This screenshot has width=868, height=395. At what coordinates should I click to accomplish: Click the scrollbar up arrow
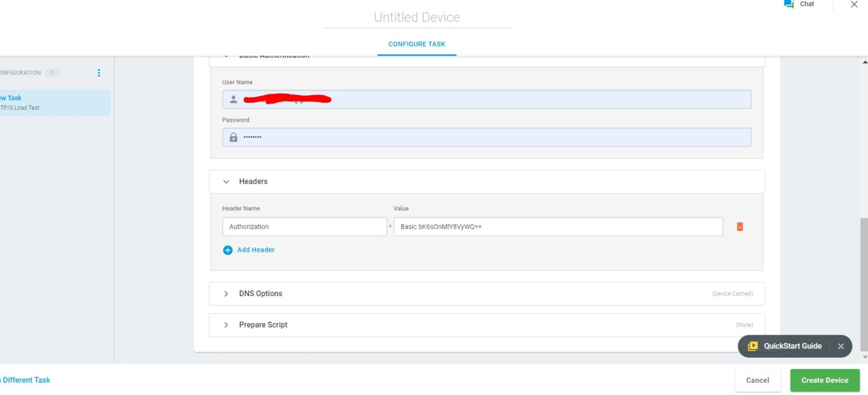(x=864, y=62)
